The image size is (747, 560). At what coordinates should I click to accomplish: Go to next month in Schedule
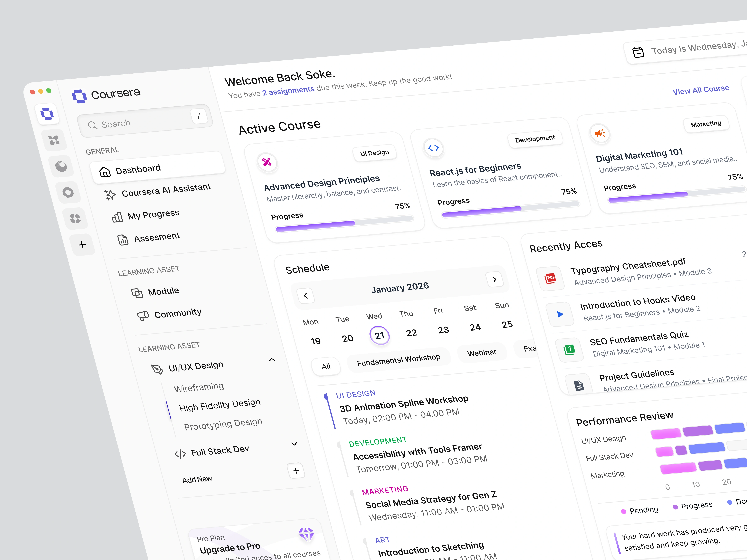coord(494,280)
